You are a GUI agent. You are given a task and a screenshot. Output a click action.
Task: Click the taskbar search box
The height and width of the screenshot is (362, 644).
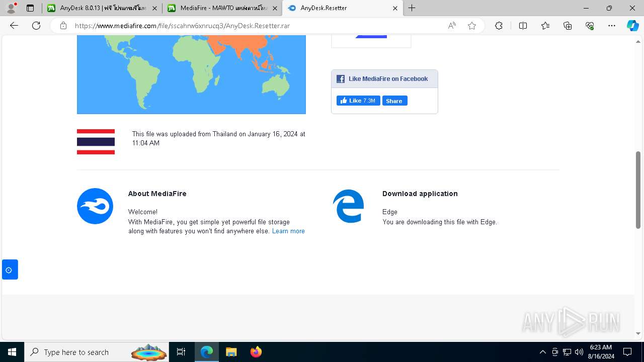click(x=98, y=352)
